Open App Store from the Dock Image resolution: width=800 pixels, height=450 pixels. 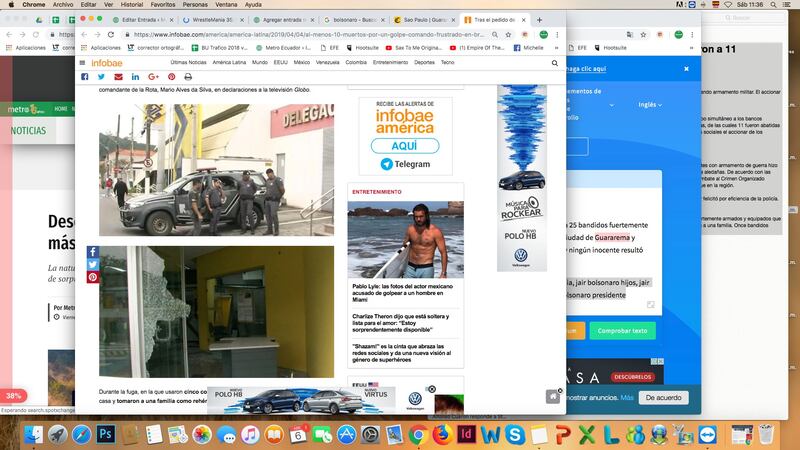click(x=346, y=435)
